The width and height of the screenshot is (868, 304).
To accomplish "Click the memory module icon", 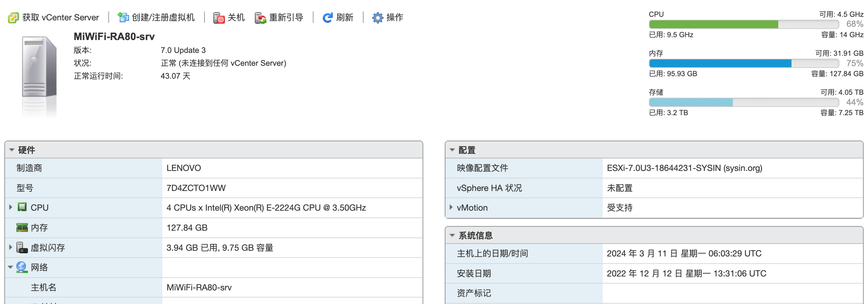I will pos(22,227).
